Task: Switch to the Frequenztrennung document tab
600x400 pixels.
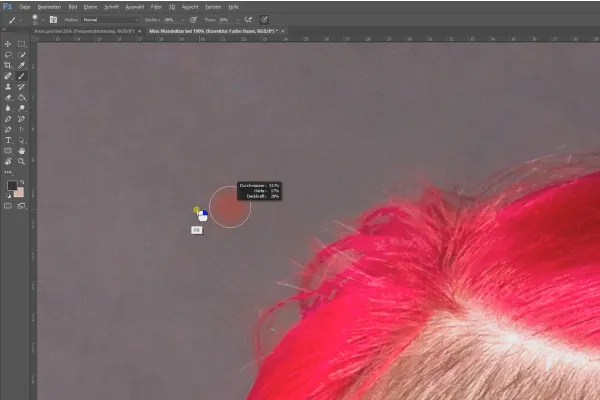Action: (84, 31)
